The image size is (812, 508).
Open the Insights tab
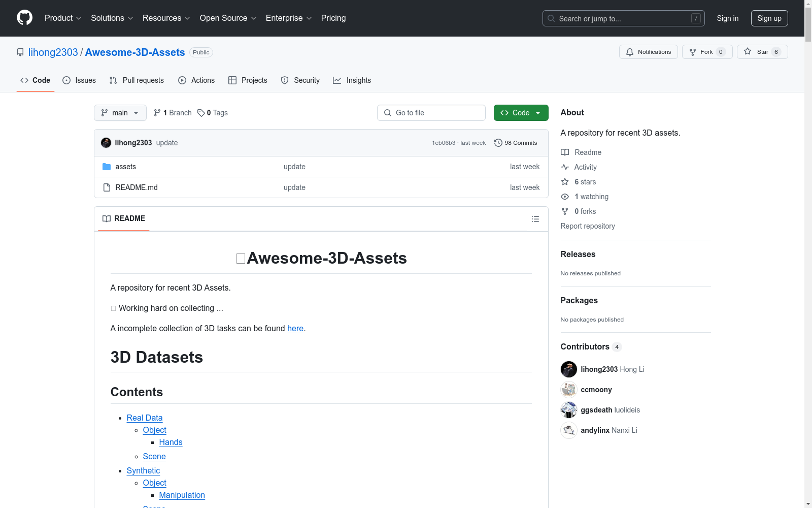tap(352, 80)
